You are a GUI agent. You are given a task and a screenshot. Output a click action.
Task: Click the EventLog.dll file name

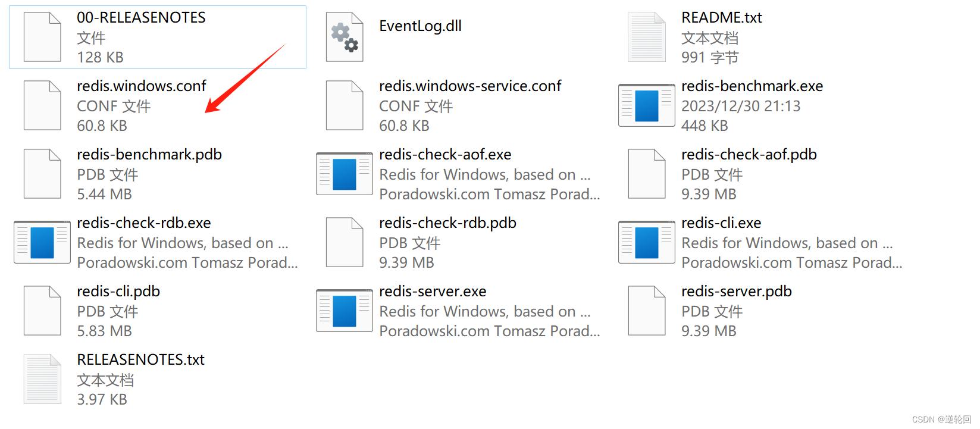click(421, 26)
